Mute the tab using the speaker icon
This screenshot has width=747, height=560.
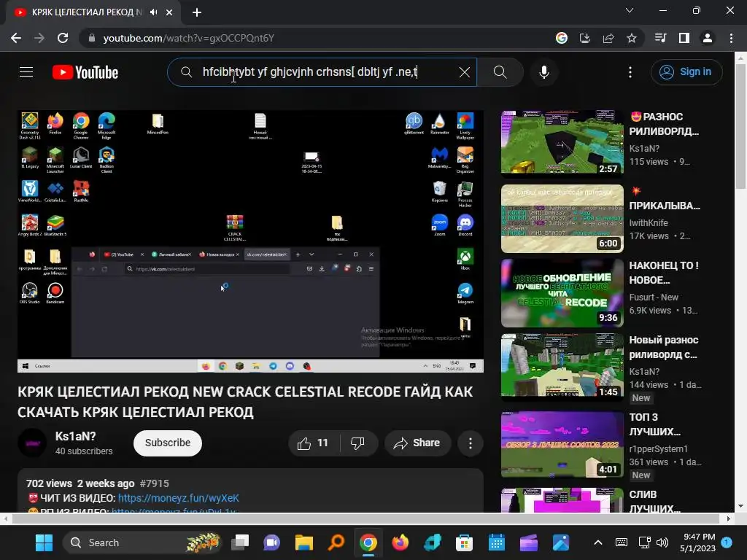coord(153,12)
